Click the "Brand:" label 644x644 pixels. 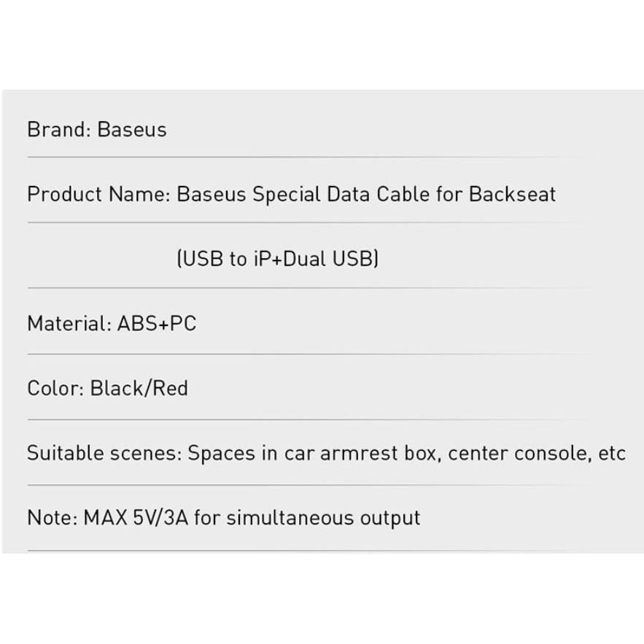(x=59, y=130)
